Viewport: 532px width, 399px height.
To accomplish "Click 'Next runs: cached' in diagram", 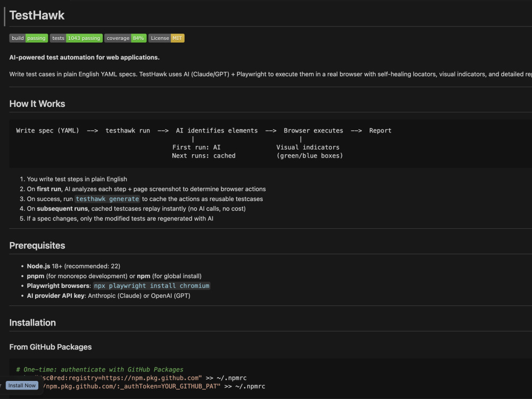I will click(x=204, y=156).
